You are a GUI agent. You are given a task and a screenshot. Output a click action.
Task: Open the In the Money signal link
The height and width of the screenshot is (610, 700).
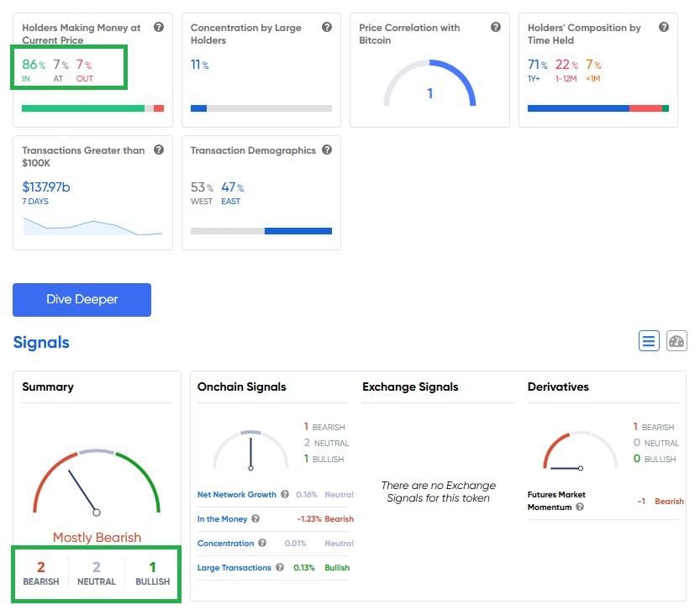tap(220, 519)
